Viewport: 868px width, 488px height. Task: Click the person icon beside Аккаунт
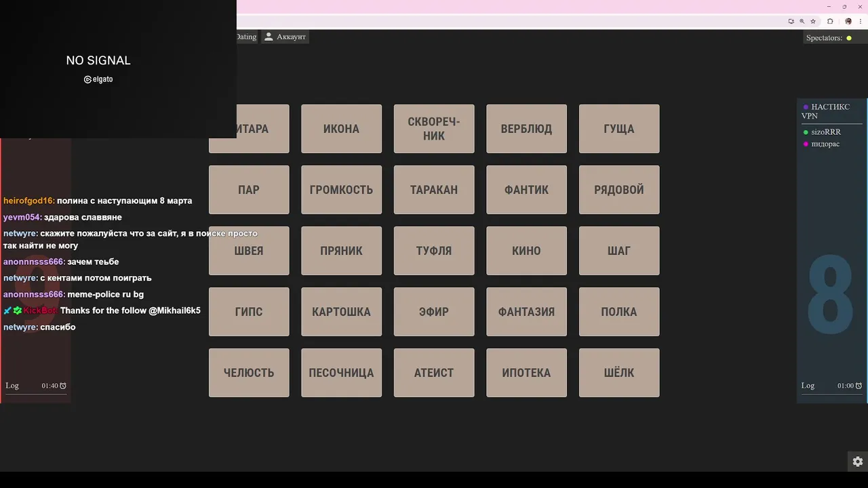point(269,37)
